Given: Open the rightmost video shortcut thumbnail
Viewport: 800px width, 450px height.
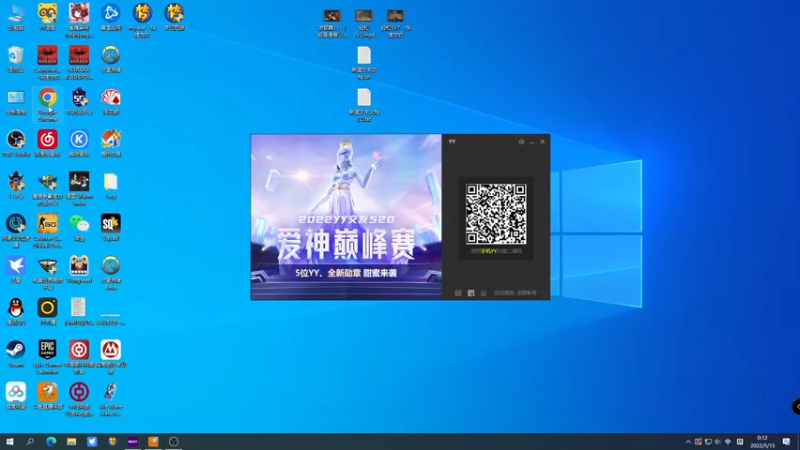Looking at the screenshot, I should pyautogui.click(x=395, y=23).
